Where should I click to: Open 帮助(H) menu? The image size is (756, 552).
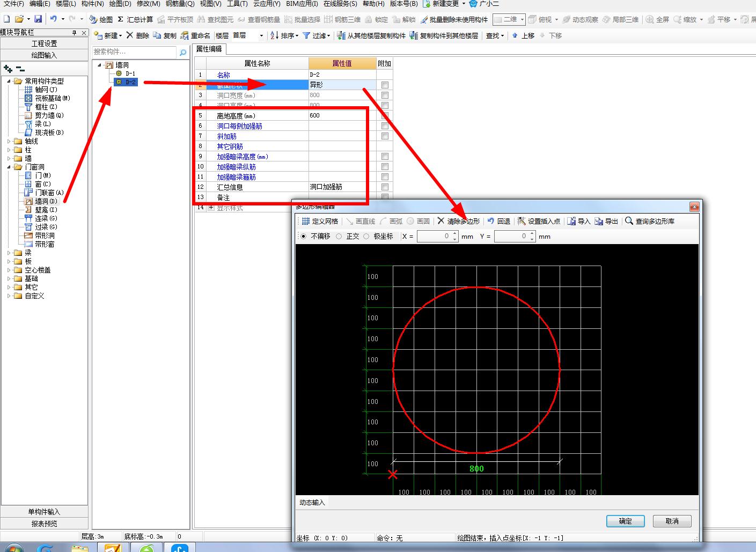click(373, 4)
